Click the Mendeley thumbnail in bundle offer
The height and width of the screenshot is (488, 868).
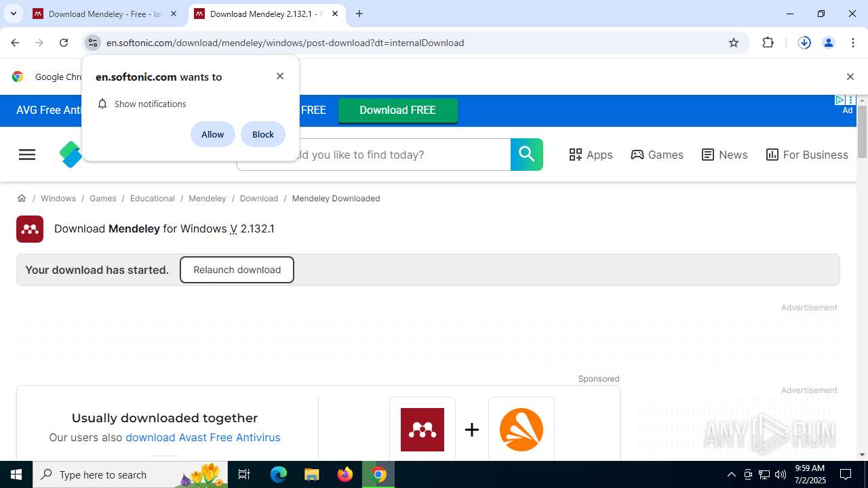[422, 430]
